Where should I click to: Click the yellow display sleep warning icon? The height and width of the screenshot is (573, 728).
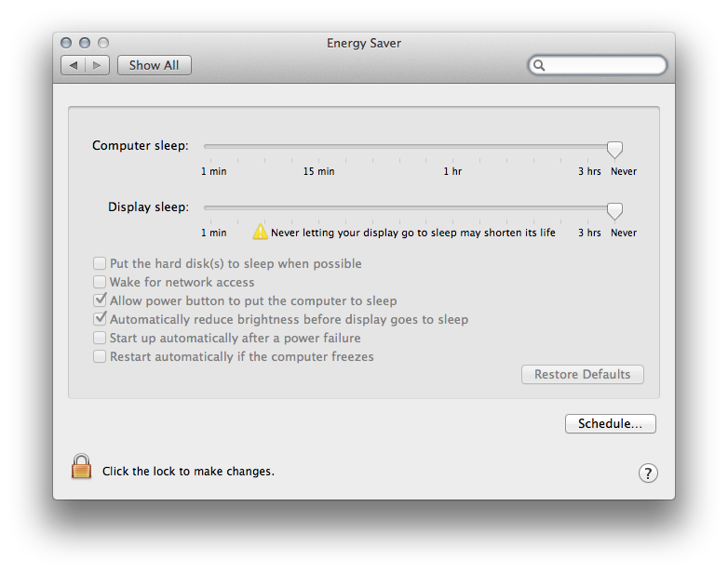260,232
